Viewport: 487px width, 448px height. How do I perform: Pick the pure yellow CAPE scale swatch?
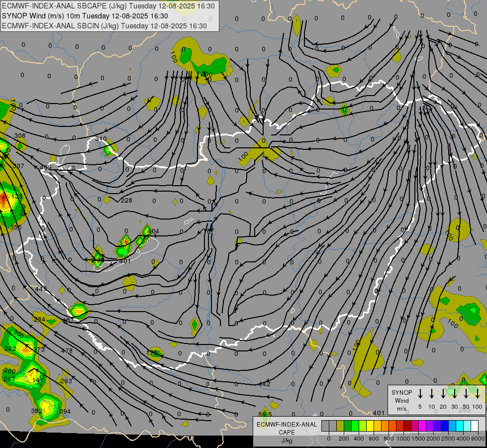pyautogui.click(x=370, y=426)
